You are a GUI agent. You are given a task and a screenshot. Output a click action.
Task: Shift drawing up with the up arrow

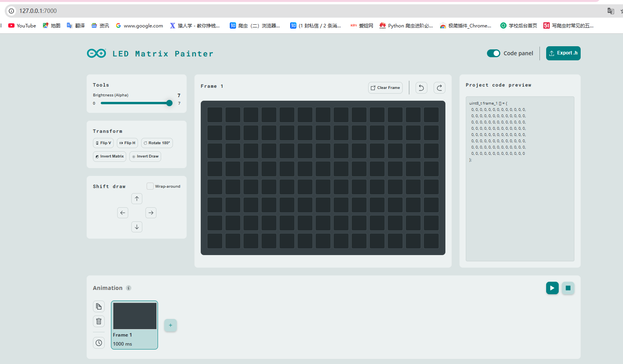coord(137,199)
